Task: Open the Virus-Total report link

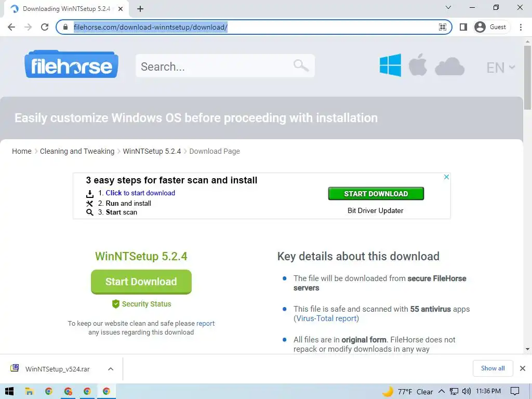Action: click(x=326, y=318)
